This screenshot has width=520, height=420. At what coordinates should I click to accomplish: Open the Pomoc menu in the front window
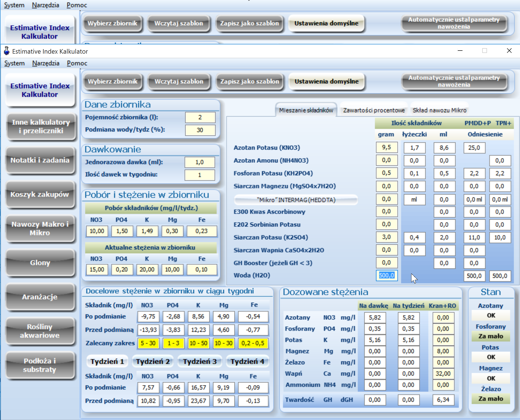(77, 63)
